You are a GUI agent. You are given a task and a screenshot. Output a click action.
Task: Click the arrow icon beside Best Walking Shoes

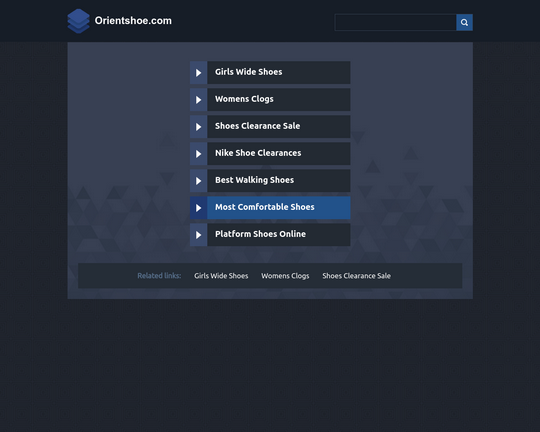click(198, 181)
